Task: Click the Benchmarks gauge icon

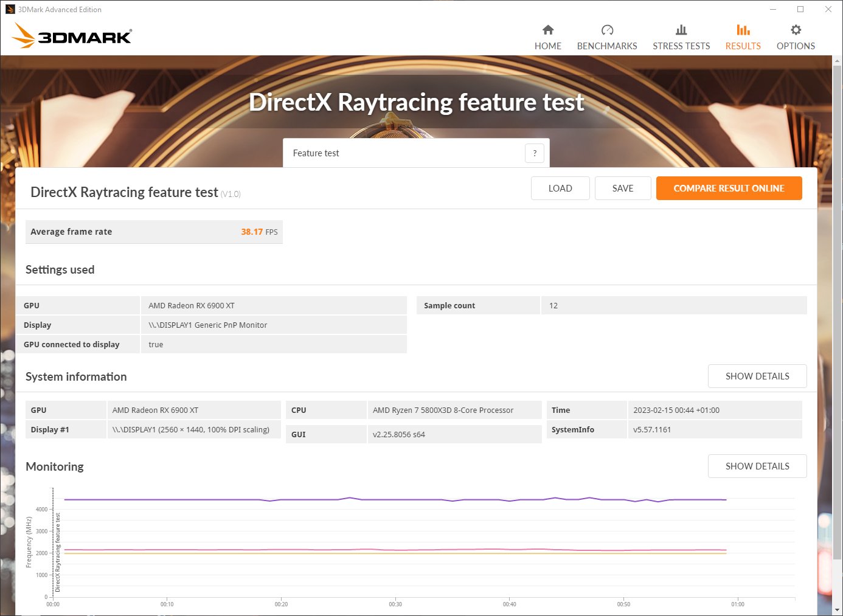Action: [x=607, y=30]
